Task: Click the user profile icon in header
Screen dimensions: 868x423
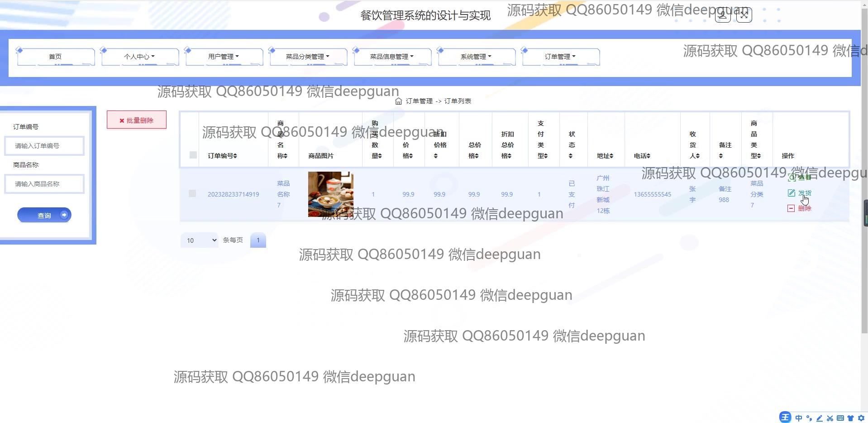Action: (722, 15)
